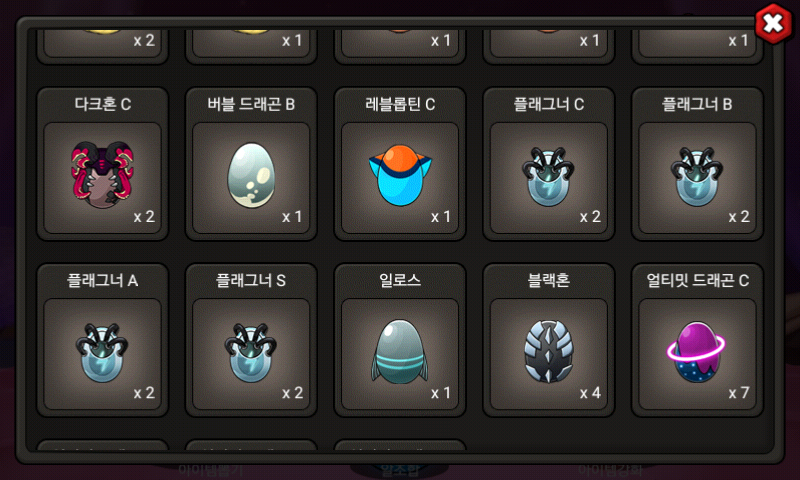The width and height of the screenshot is (800, 480).
Task: Select the 플래그너 C egg
Action: pos(548,176)
